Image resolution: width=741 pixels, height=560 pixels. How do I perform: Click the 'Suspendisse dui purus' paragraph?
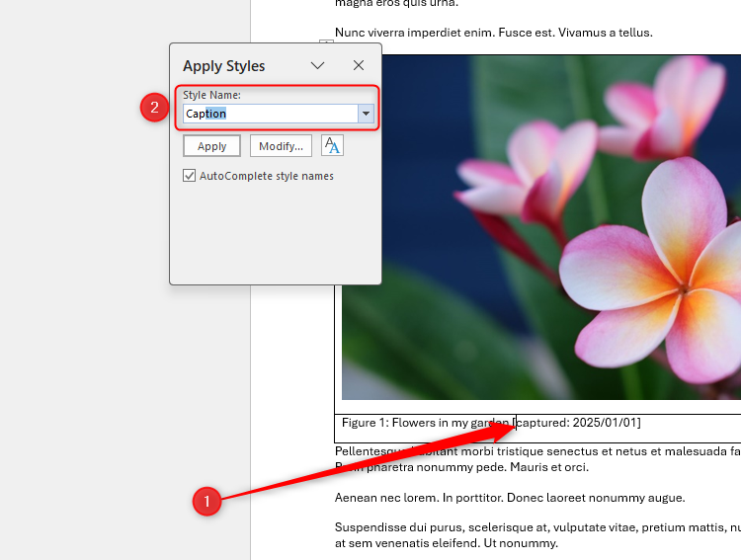[534, 528]
